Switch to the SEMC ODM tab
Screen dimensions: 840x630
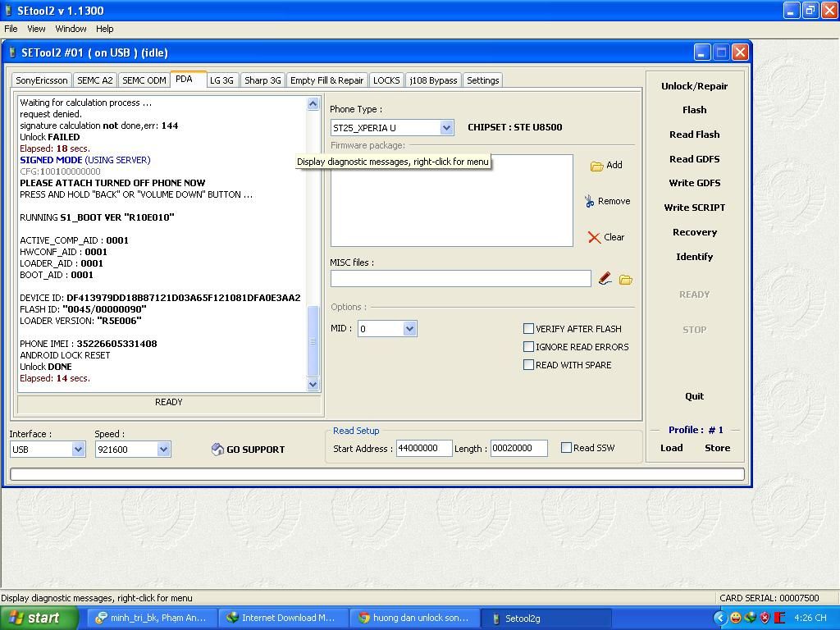[144, 80]
